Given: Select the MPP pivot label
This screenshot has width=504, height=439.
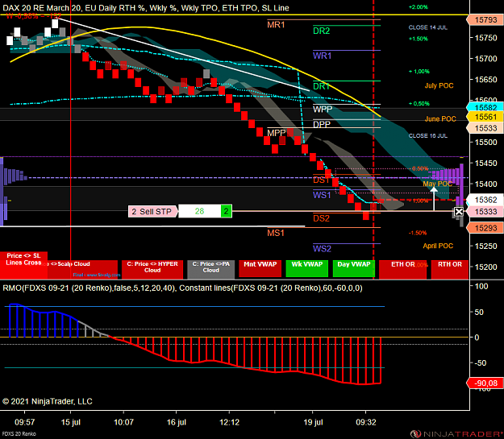Looking at the screenshot, I should 276,133.
